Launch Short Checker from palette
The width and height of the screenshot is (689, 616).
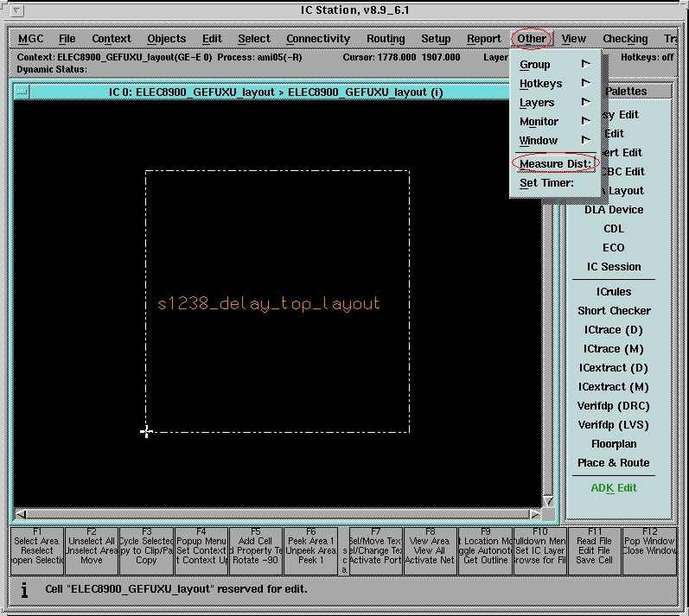point(614,311)
